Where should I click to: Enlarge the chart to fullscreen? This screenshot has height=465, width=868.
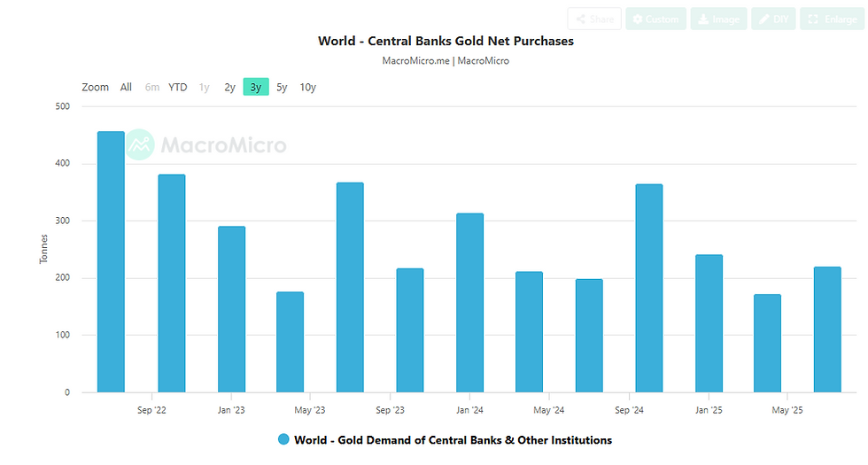click(832, 19)
